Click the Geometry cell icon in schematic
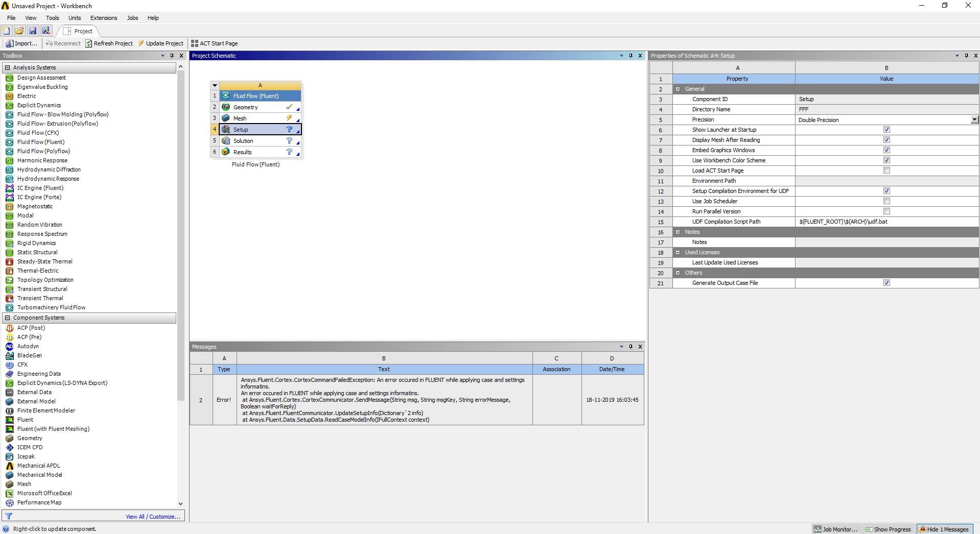The height and width of the screenshot is (534, 980). coord(226,107)
